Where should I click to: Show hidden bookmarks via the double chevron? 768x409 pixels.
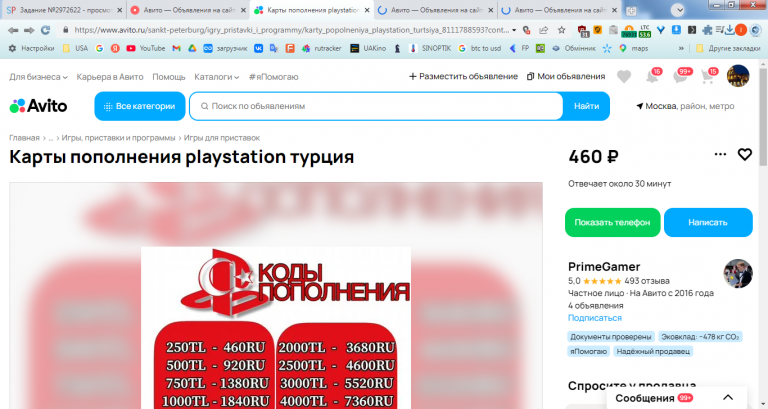click(x=681, y=48)
